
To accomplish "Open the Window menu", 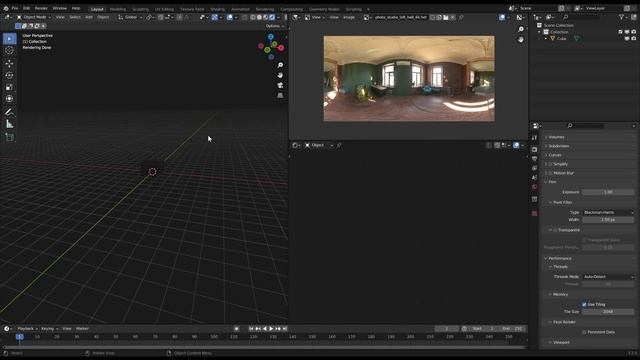I will tap(60, 8).
